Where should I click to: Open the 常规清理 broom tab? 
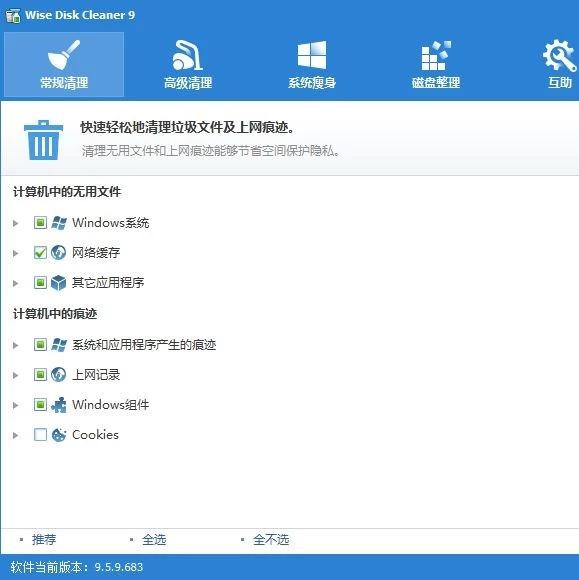point(64,64)
